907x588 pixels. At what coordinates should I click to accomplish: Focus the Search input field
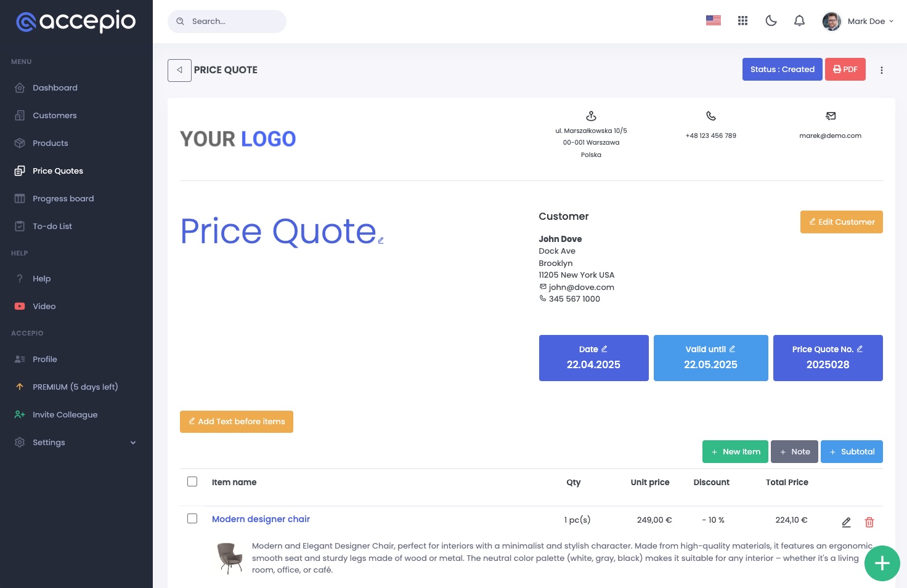234,22
